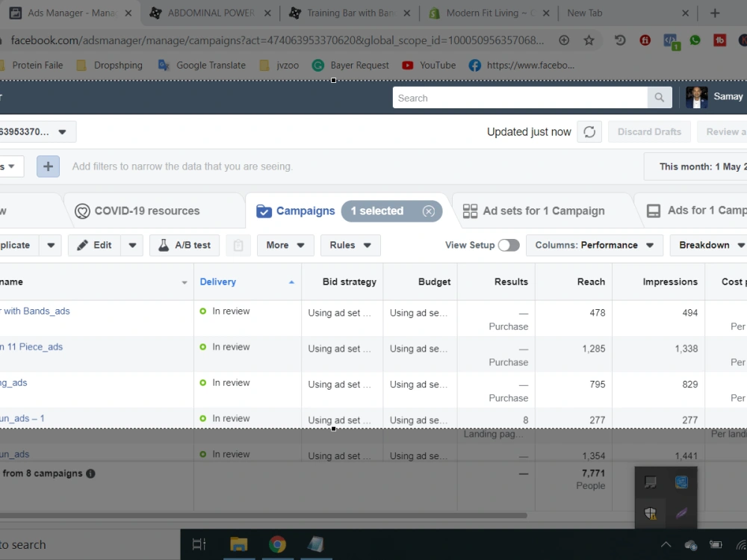Viewport: 747px width, 560px height.
Task: Sort by the Delivery column header
Action: point(247,282)
